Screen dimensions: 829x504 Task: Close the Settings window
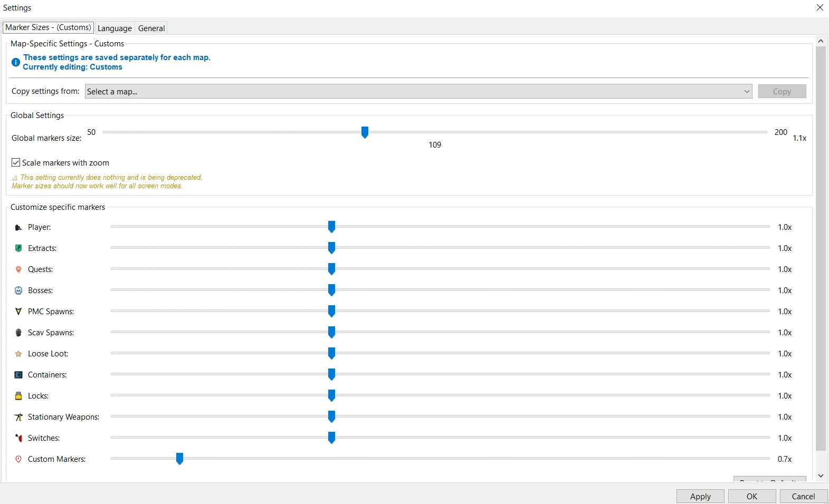click(x=820, y=7)
